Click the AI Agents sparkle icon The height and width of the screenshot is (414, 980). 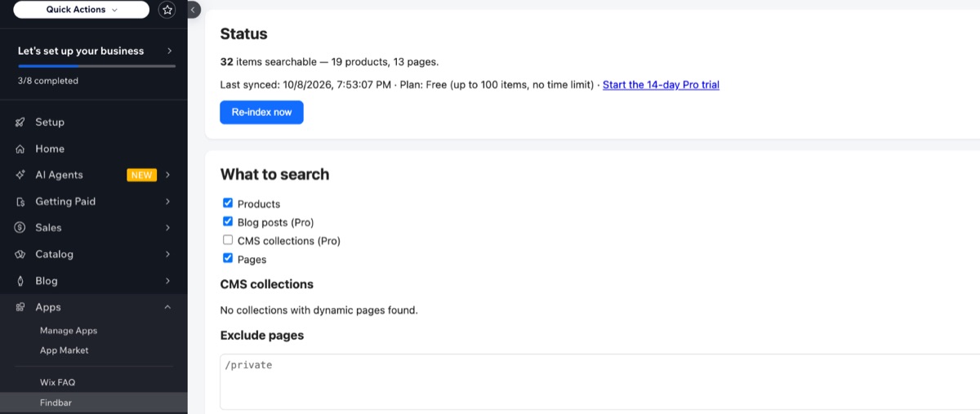(x=20, y=175)
